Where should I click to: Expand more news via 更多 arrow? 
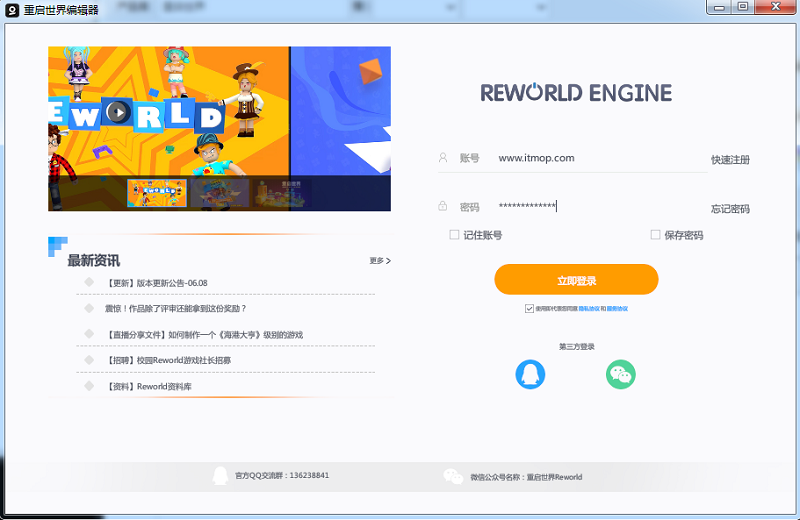coord(380,261)
